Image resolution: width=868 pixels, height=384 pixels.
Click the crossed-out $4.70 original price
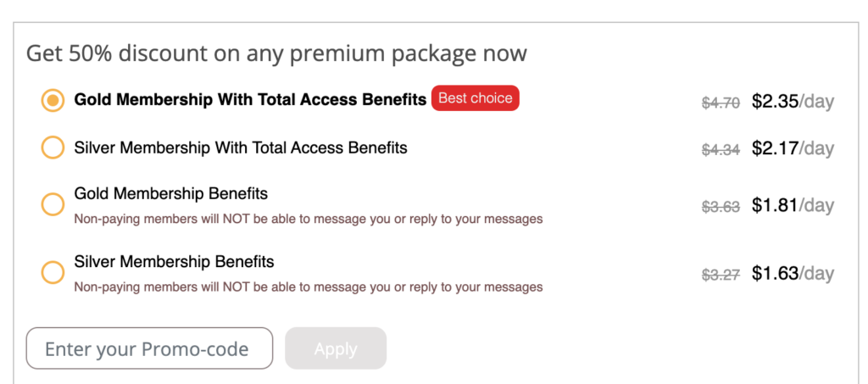721,103
